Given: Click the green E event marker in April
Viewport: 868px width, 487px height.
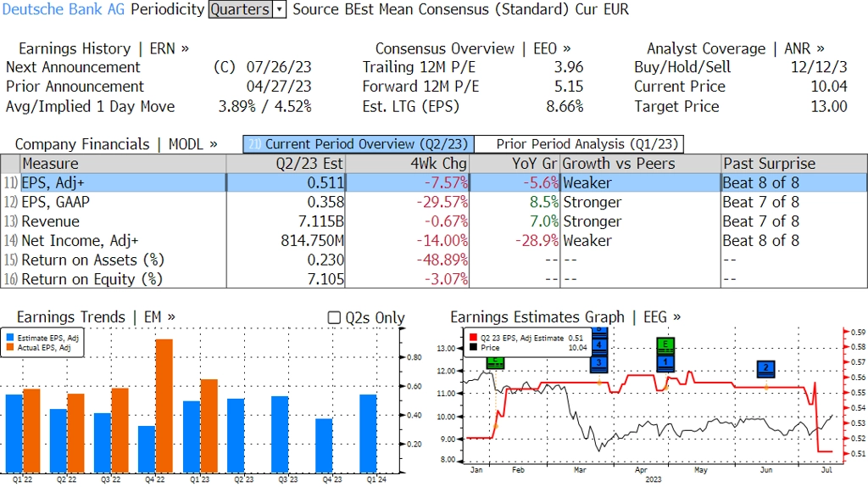Looking at the screenshot, I should click(x=665, y=345).
